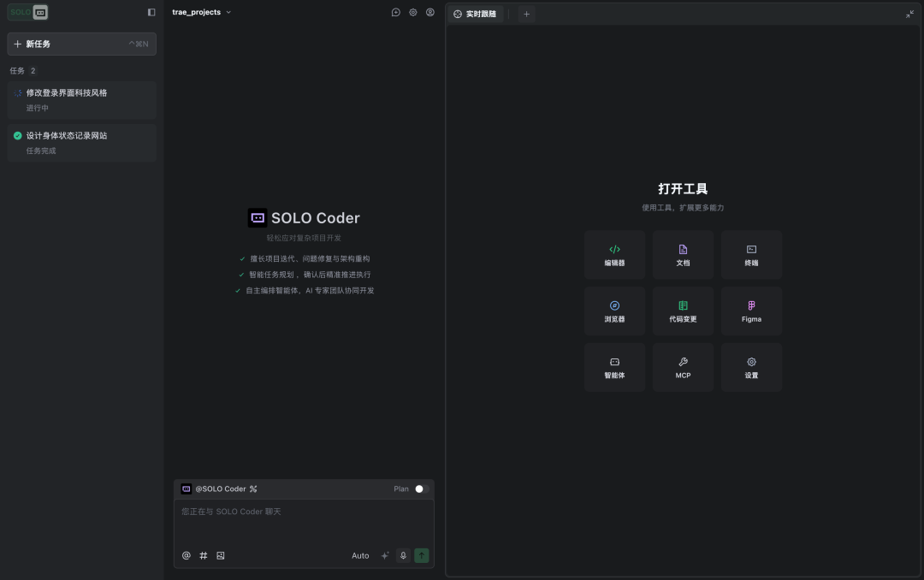Open the Figma tool tile

click(751, 311)
